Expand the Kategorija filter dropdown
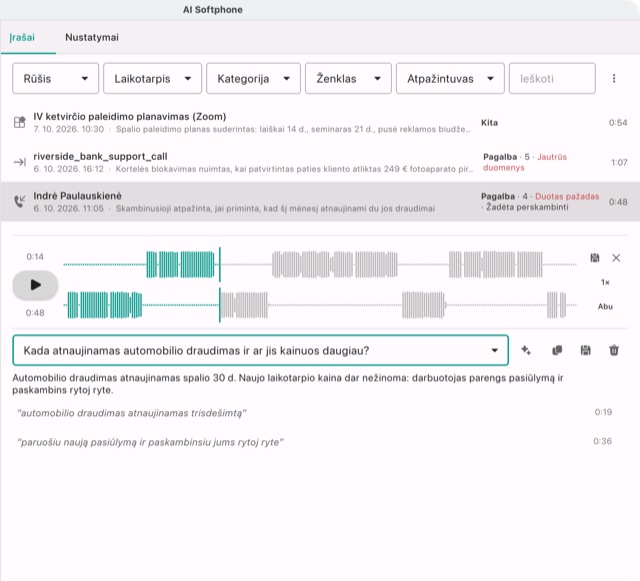640x581 pixels. pyautogui.click(x=253, y=78)
